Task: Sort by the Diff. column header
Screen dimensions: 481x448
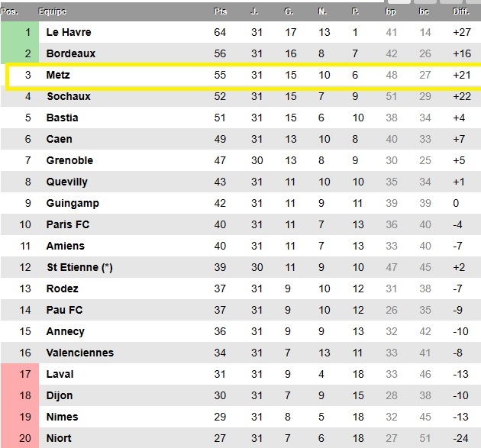Action: pos(460,11)
